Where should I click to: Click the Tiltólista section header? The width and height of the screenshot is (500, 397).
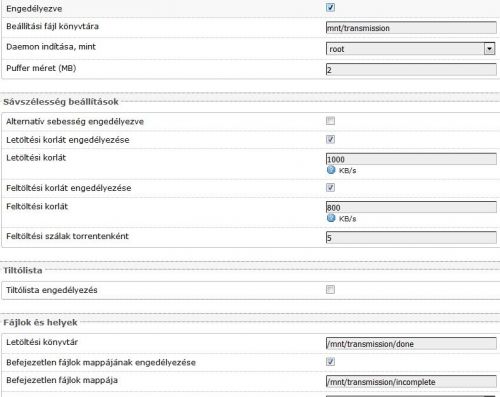pyautogui.click(x=23, y=270)
